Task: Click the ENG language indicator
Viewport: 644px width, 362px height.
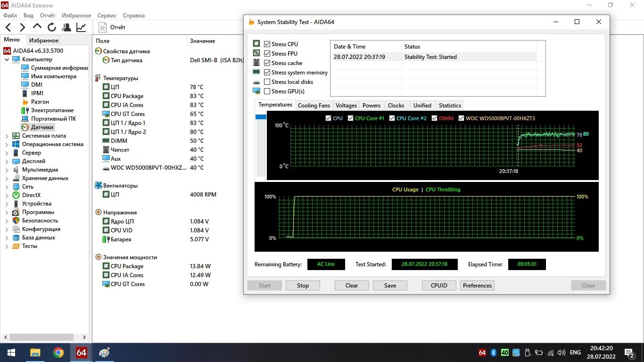Action: pyautogui.click(x=575, y=353)
